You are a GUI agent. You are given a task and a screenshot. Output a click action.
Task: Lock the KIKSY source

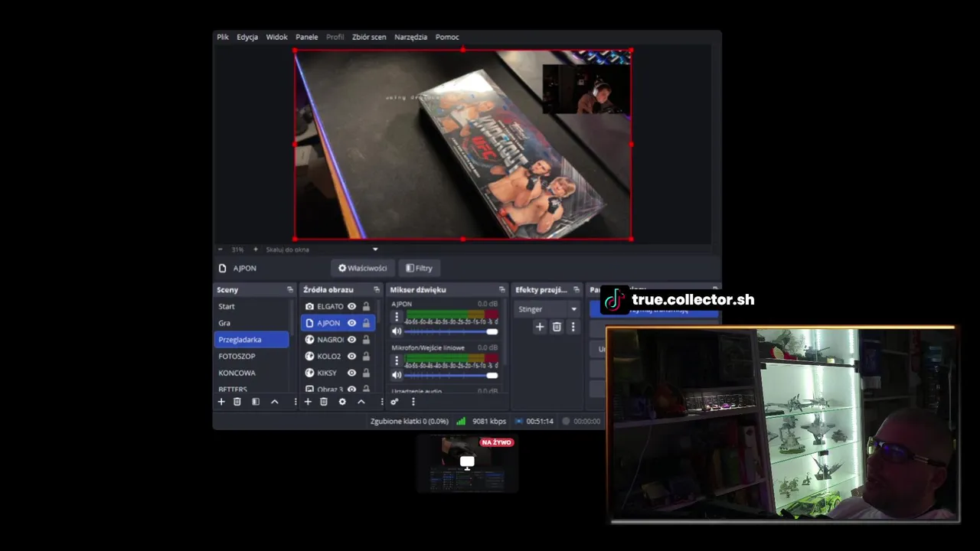366,373
